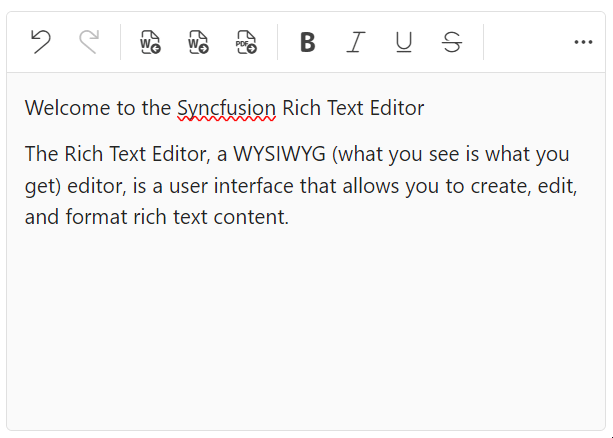Screen dimensions: 613x438
Task: Click the misspelled word "Syncfusion"
Action: (227, 108)
